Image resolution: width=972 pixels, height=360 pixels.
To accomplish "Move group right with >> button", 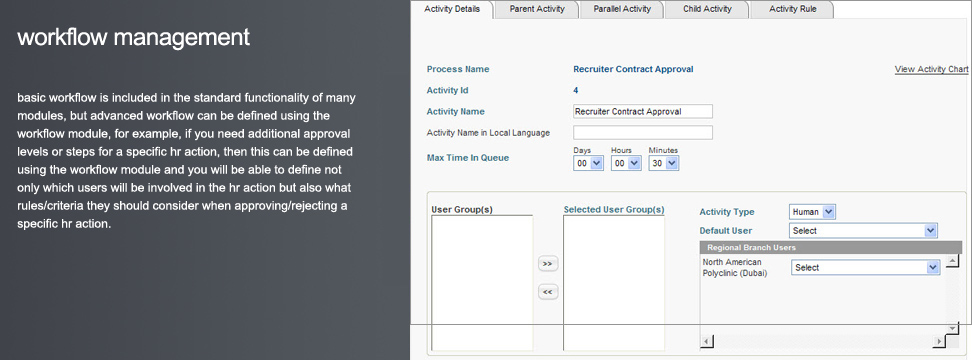I will pyautogui.click(x=547, y=264).
